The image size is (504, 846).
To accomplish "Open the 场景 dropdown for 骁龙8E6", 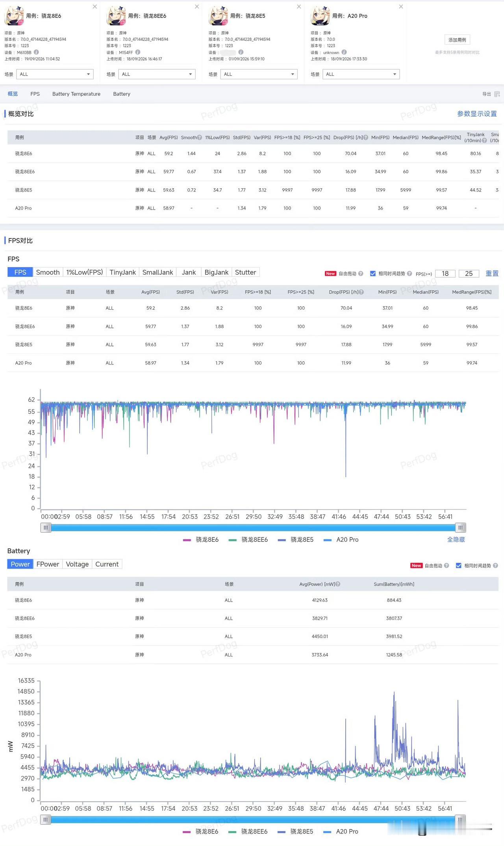I will [x=55, y=74].
